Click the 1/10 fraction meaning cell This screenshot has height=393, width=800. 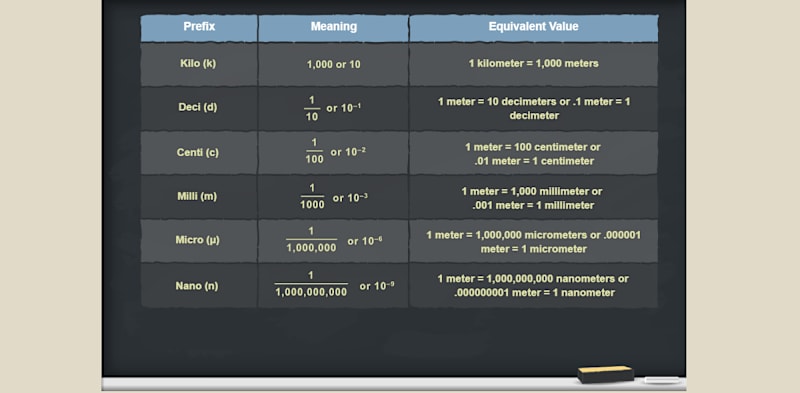coord(334,108)
